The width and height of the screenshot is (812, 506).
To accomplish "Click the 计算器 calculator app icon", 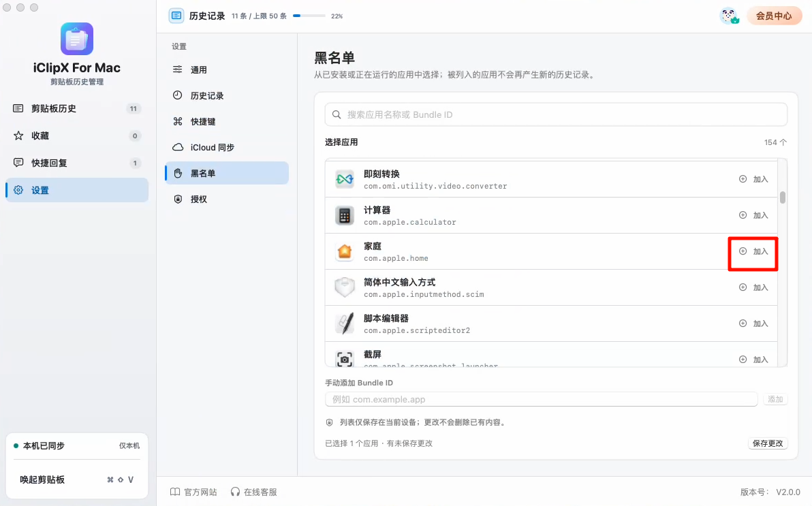I will point(345,215).
